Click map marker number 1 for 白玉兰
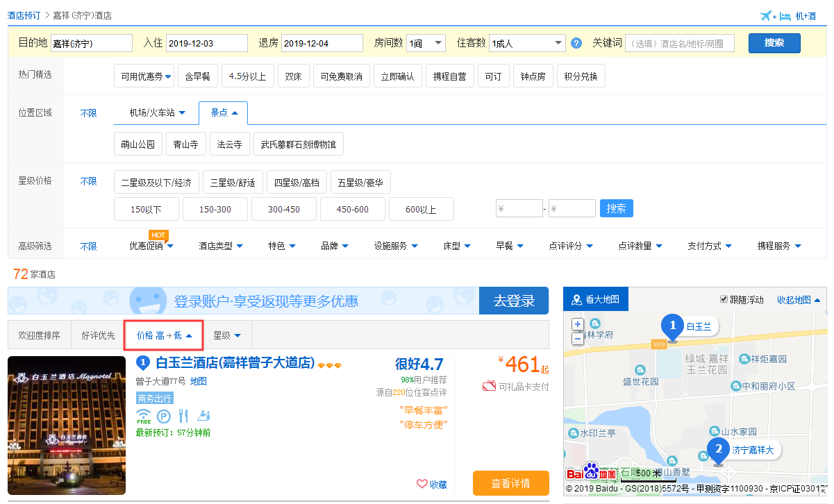The width and height of the screenshot is (834, 504). 672,325
